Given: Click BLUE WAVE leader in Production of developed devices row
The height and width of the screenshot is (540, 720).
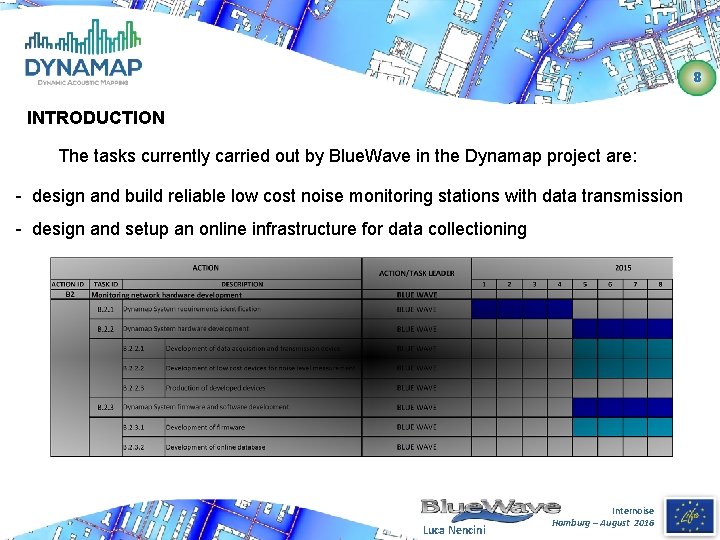Looking at the screenshot, I should (x=416, y=388).
